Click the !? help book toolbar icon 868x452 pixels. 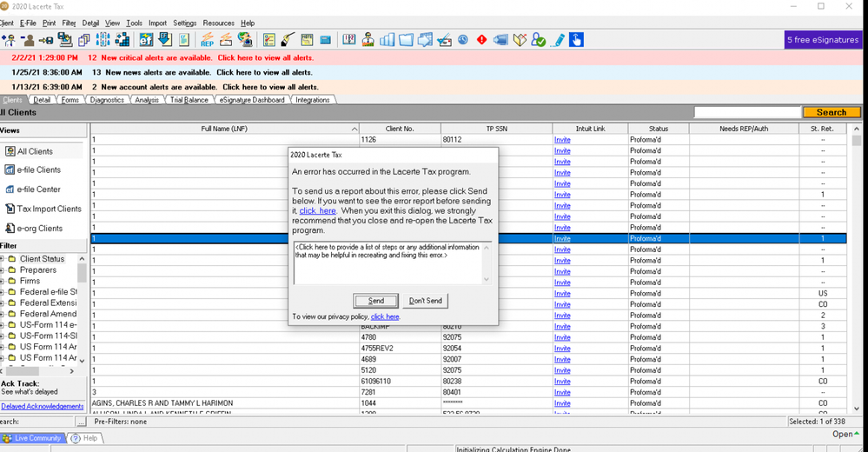click(x=348, y=40)
